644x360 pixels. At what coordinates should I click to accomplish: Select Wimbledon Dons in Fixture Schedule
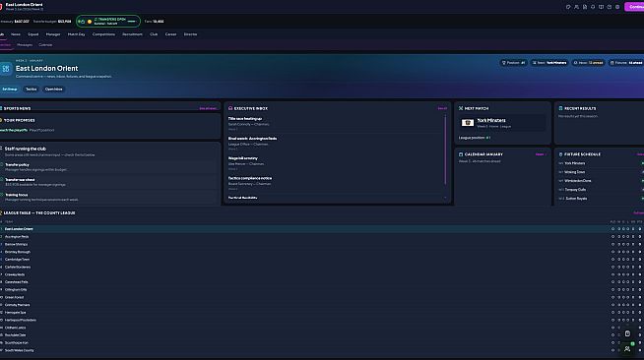(602, 181)
